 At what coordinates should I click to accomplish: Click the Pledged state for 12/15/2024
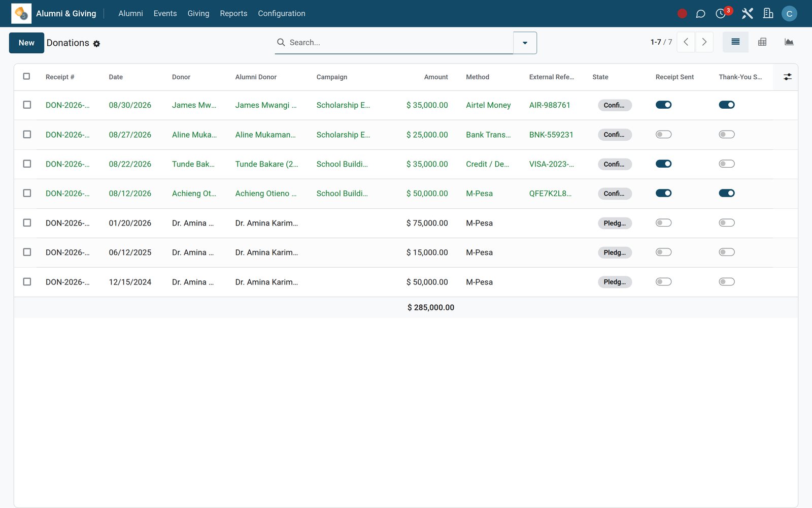pos(615,282)
